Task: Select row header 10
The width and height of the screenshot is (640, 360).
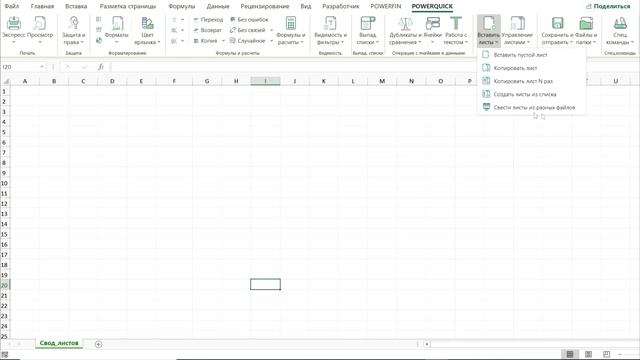Action: tap(4, 183)
